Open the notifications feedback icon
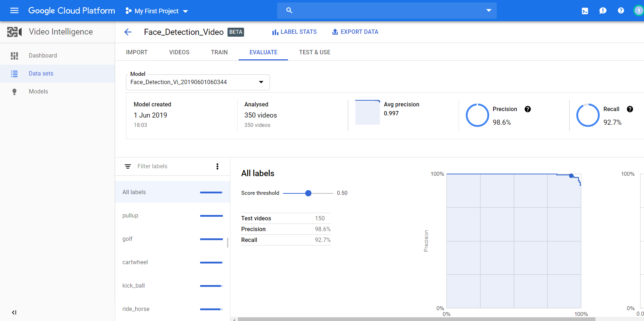Screen dimensions: 644x321 pyautogui.click(x=603, y=11)
